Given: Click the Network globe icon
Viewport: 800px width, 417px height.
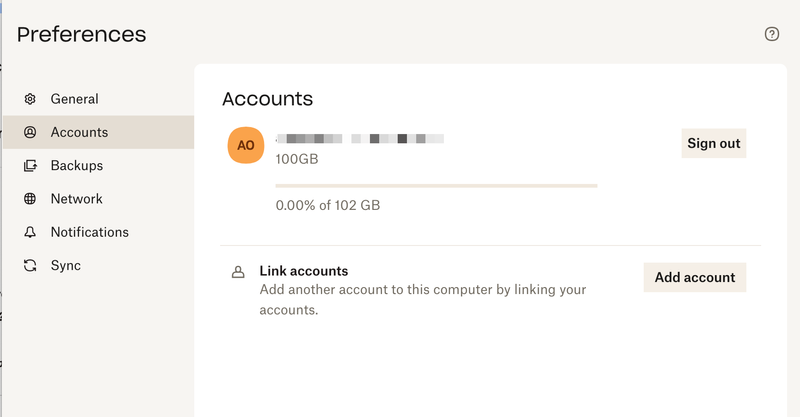Looking at the screenshot, I should (x=30, y=199).
